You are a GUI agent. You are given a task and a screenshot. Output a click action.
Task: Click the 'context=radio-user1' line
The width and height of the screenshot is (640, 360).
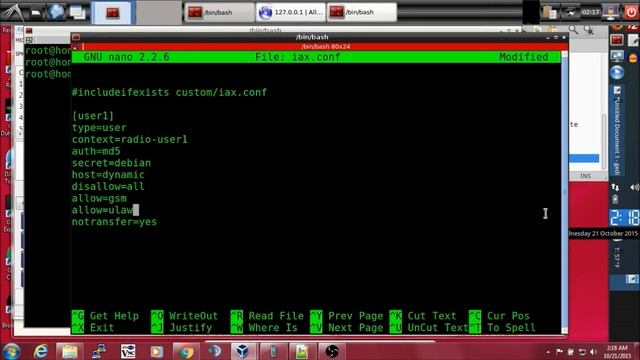pos(130,140)
